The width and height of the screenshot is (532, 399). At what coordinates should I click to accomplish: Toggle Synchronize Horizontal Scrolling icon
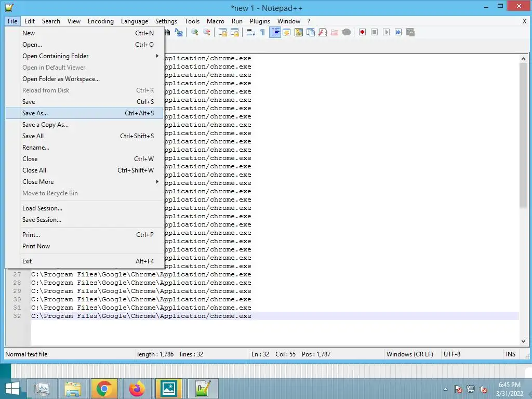234,32
